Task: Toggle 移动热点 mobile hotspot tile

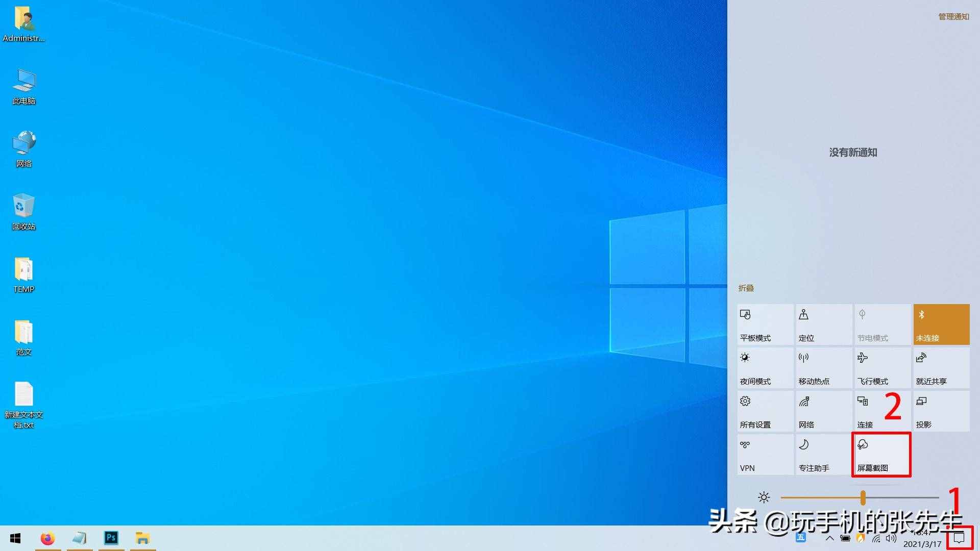Action: pyautogui.click(x=824, y=368)
